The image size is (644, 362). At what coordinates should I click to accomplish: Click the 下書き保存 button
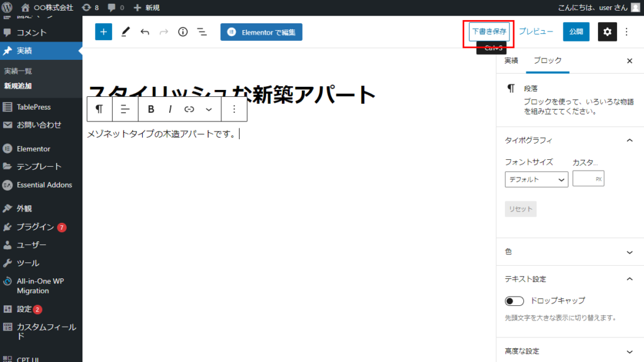[x=489, y=31]
